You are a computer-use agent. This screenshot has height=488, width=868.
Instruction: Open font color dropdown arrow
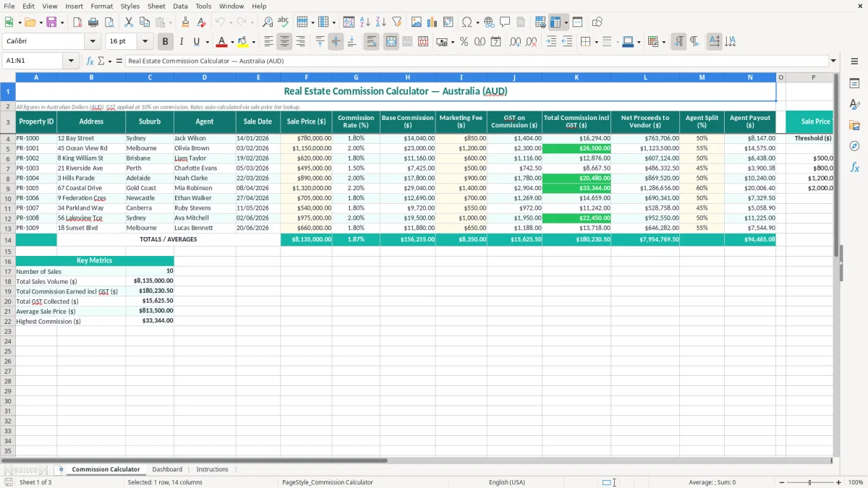[232, 42]
